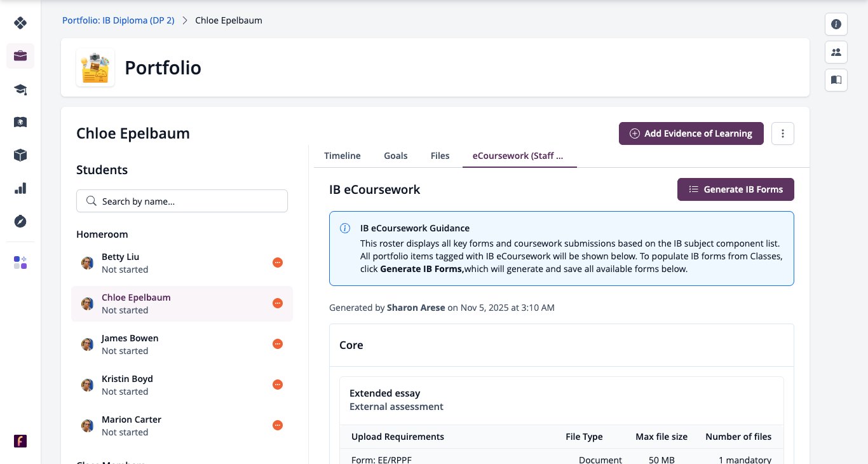Open the three-dot more options menu
Viewport: 868px width, 464px height.
[783, 133]
